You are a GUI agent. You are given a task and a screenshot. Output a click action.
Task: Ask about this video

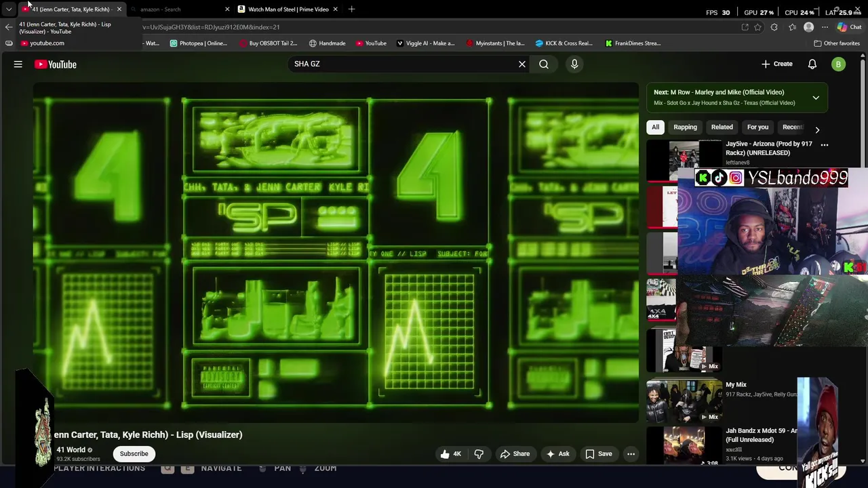[558, 454]
